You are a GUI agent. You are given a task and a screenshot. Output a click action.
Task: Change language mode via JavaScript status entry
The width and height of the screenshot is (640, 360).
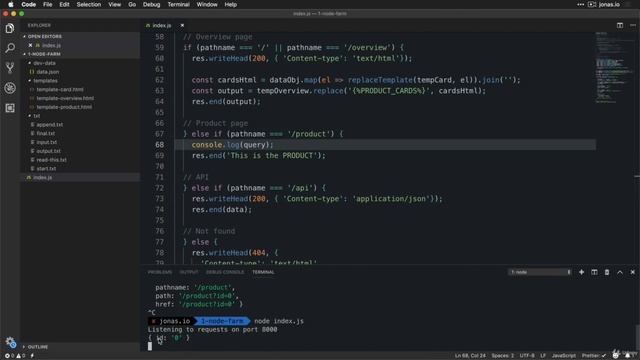[563, 356]
